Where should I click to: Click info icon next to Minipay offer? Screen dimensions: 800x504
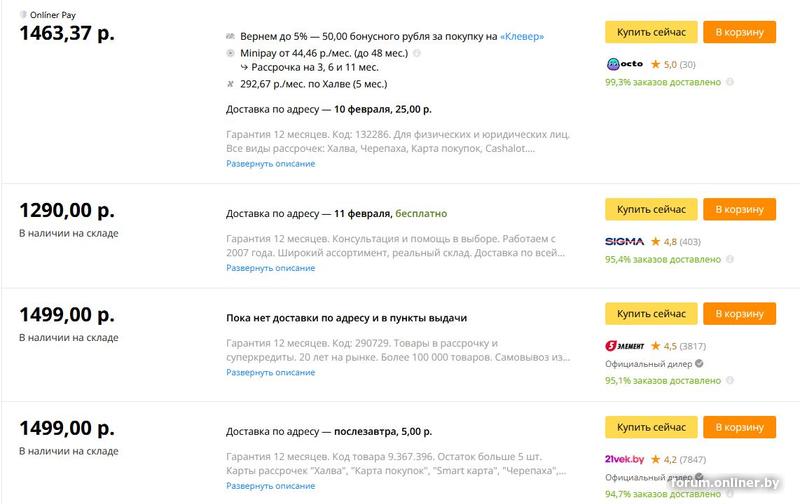click(417, 53)
